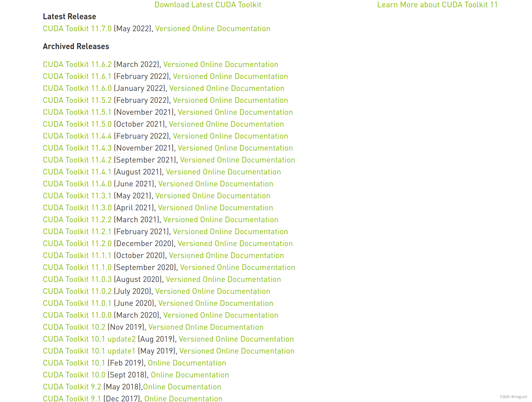
Task: Open Versioned Online Documentation for CUDA 11.6.1
Action: (x=230, y=76)
